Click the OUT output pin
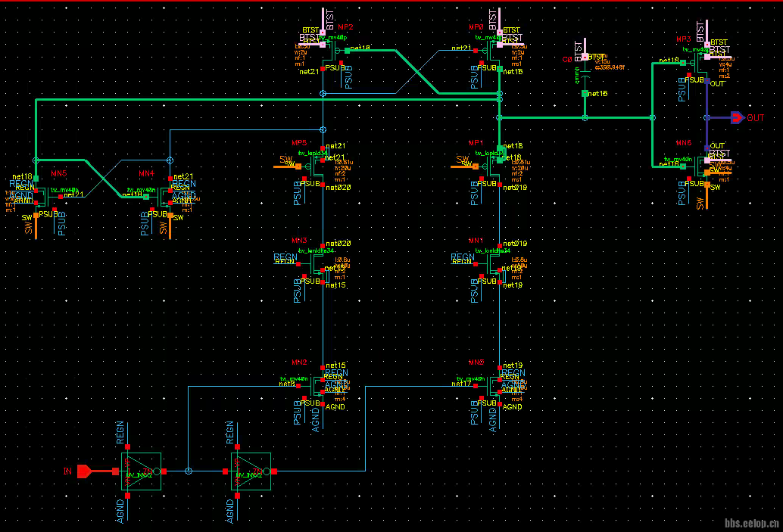The image size is (783, 532). [737, 117]
